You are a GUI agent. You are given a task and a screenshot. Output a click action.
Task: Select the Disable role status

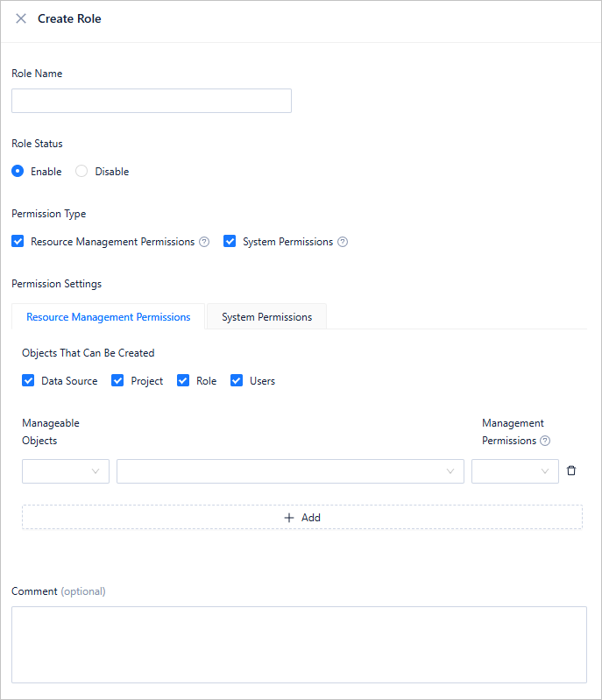(x=81, y=172)
